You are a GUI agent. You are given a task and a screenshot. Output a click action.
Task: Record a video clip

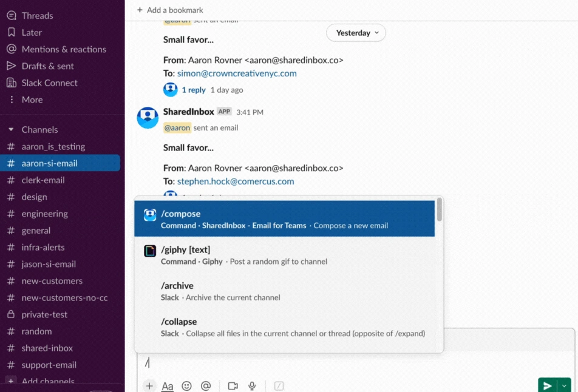pos(233,386)
